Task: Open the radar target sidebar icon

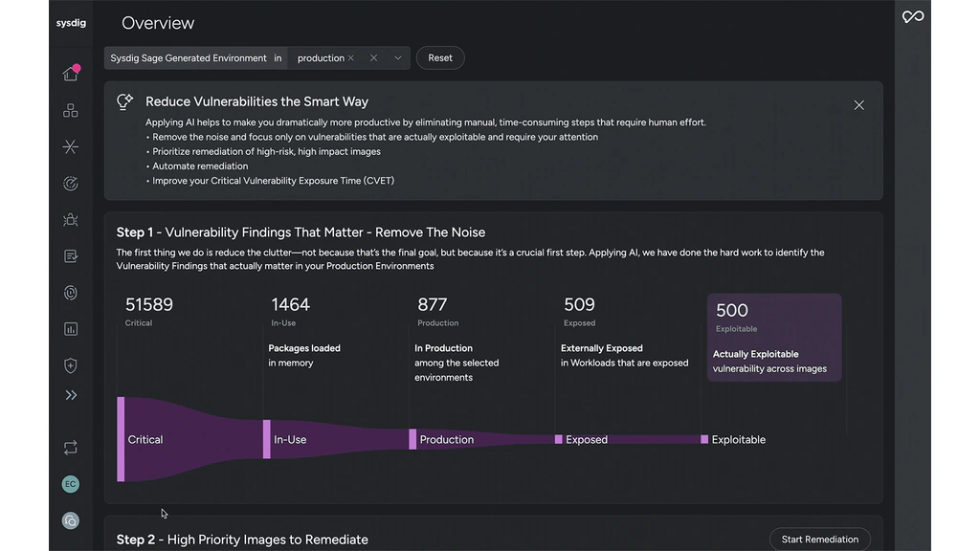Action: (x=71, y=184)
